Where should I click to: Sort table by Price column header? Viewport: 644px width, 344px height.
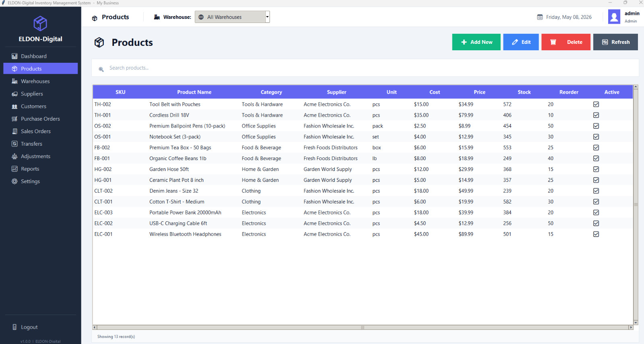coord(479,92)
